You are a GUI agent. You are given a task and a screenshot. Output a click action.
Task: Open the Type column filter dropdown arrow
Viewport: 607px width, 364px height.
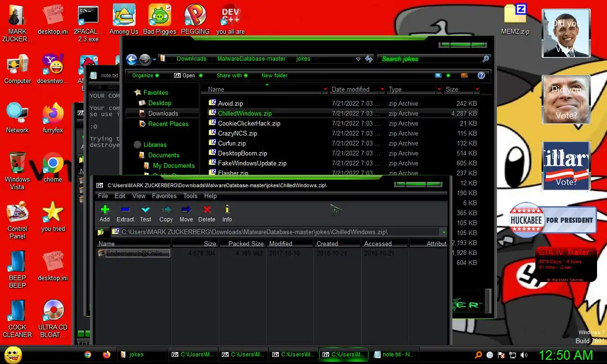(x=439, y=89)
